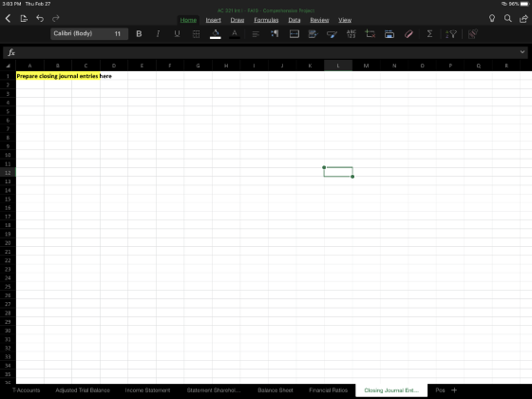Toggle italic formatting
This screenshot has height=399, width=532.
pos(158,33)
